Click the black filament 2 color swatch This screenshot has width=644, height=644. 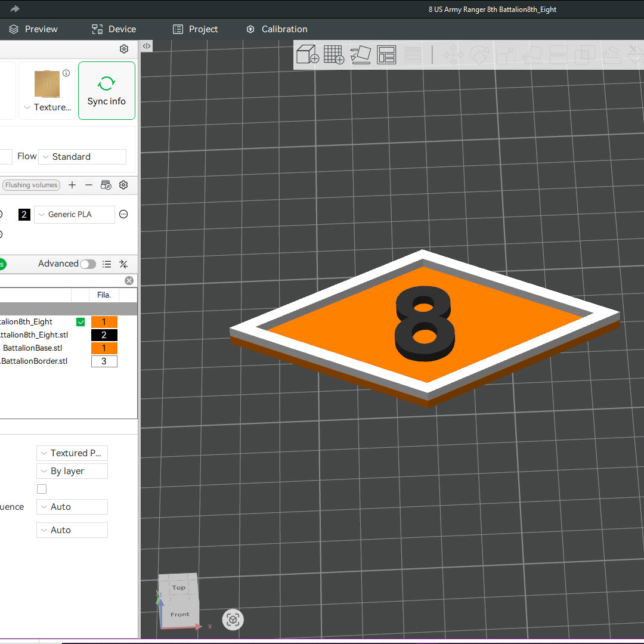tap(24, 215)
